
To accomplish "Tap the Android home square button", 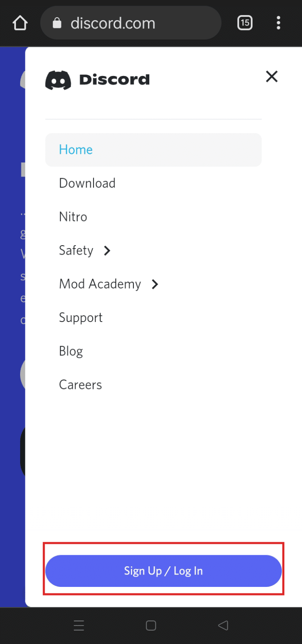I will [151, 626].
